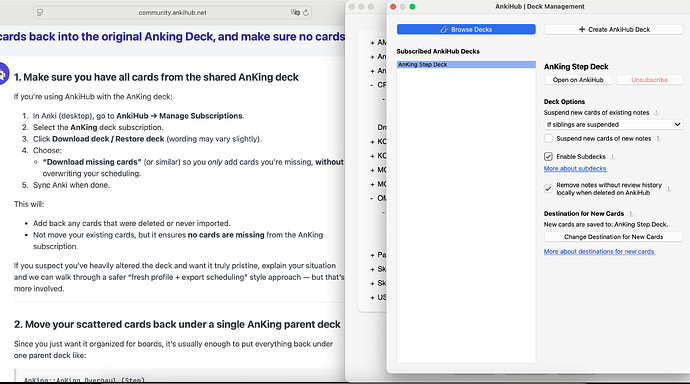Click the 'Subscribed AnkiHub Decks' label
This screenshot has width=690, height=384.
pyautogui.click(x=438, y=51)
